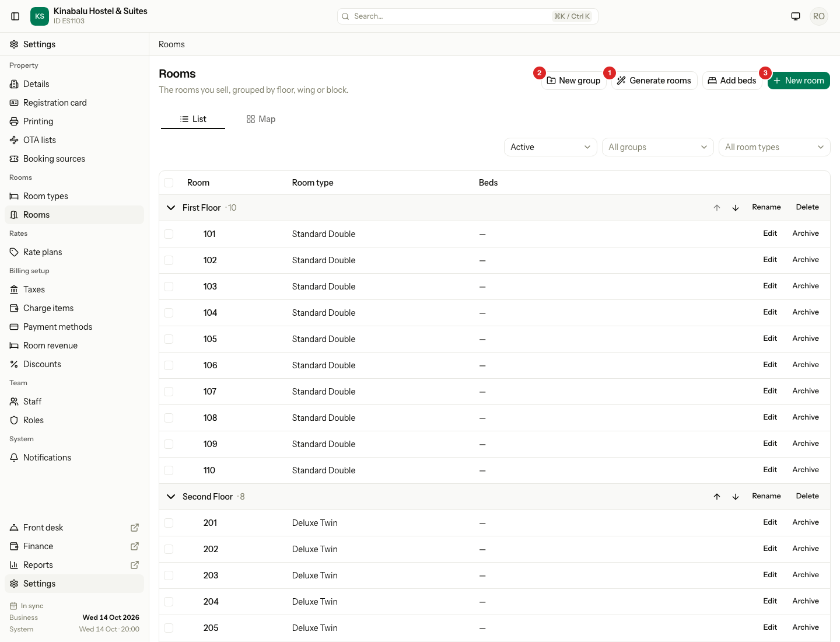The width and height of the screenshot is (840, 642).
Task: Collapse the First Floor group
Action: tap(171, 208)
